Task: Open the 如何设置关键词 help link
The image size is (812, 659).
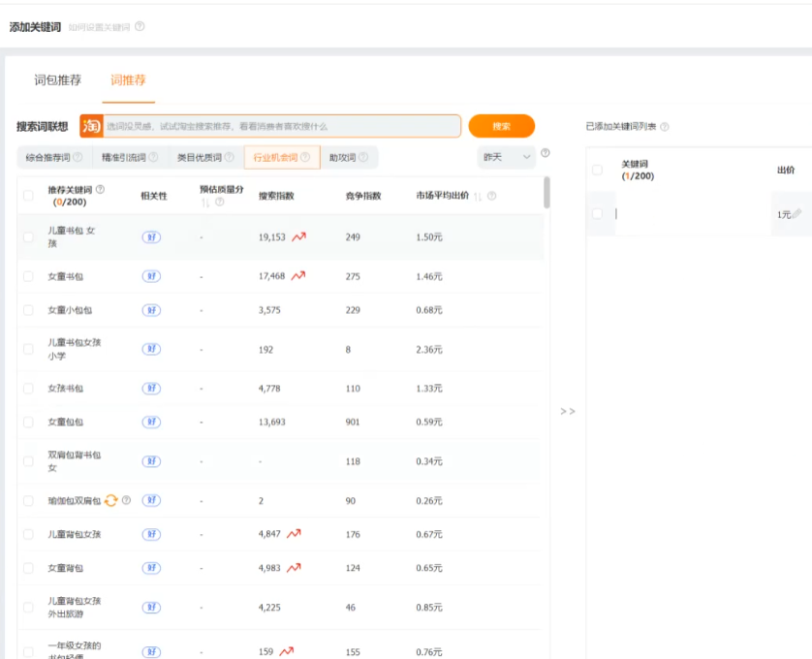Action: pyautogui.click(x=99, y=27)
